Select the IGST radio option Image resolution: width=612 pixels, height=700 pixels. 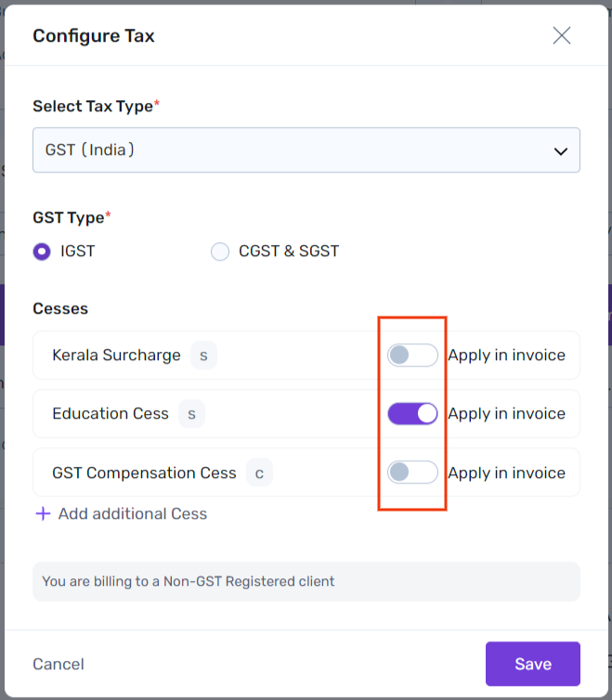pyautogui.click(x=42, y=252)
